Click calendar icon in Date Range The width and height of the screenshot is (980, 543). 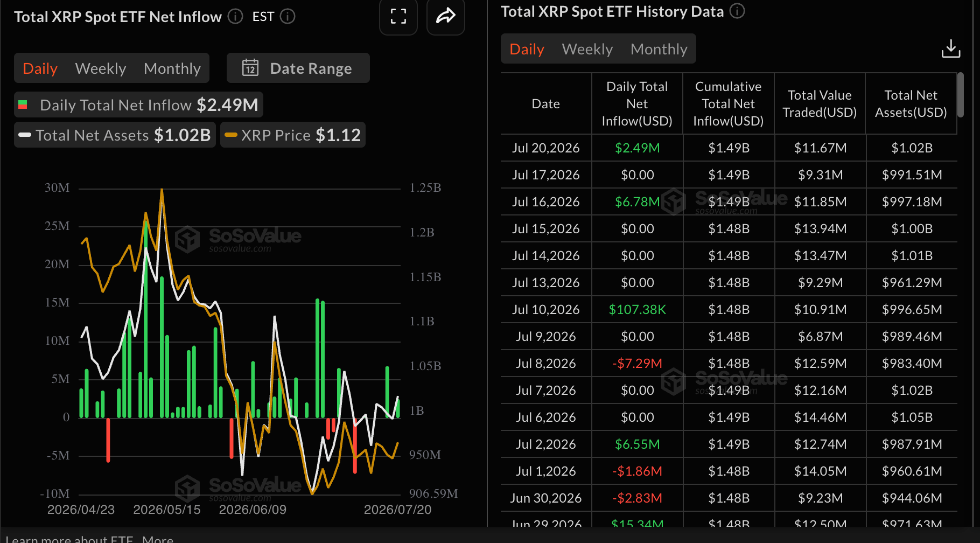[250, 68]
